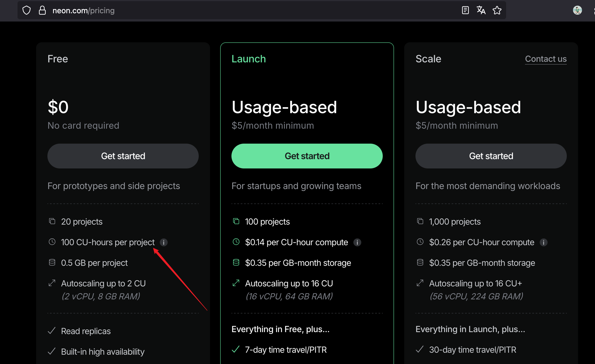The width and height of the screenshot is (595, 364).
Task: Click the Launch plan Usage-based heading
Action: [284, 107]
